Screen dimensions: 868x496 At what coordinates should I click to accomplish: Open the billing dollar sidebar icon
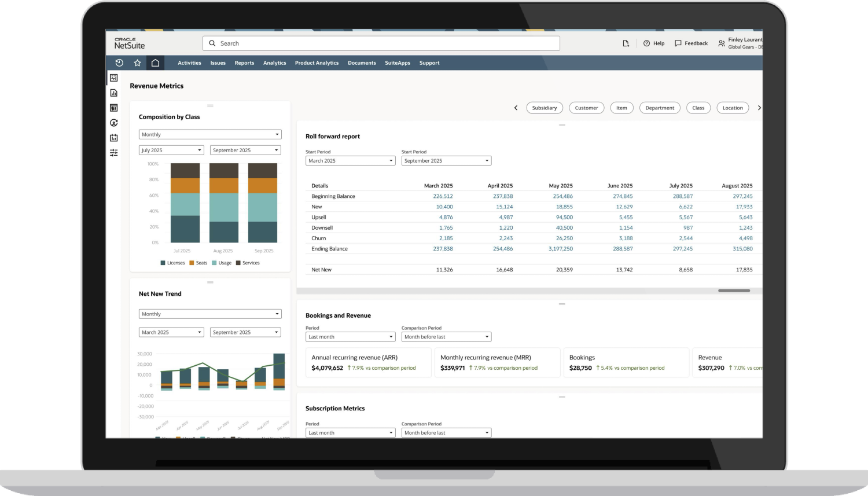coord(114,108)
